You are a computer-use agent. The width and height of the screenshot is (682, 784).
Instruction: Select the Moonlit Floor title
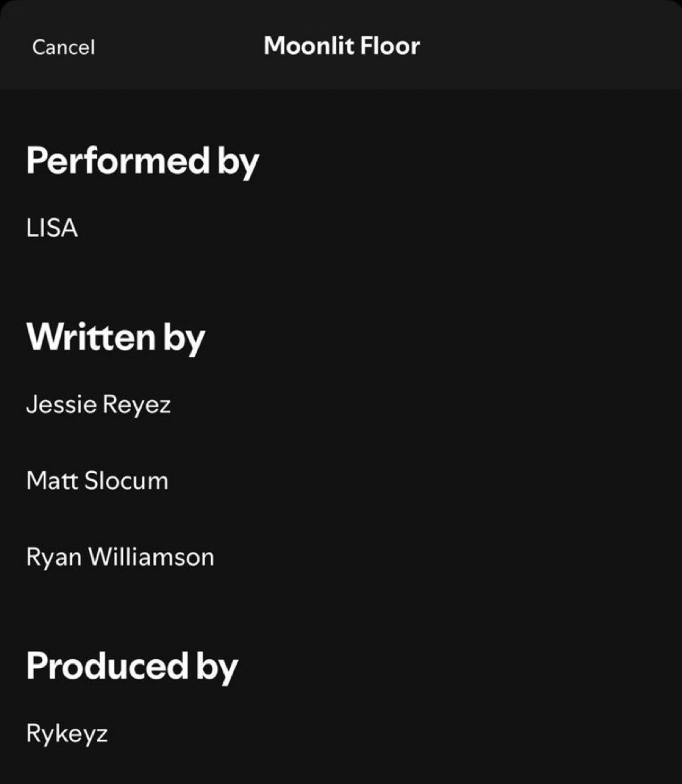(x=342, y=46)
